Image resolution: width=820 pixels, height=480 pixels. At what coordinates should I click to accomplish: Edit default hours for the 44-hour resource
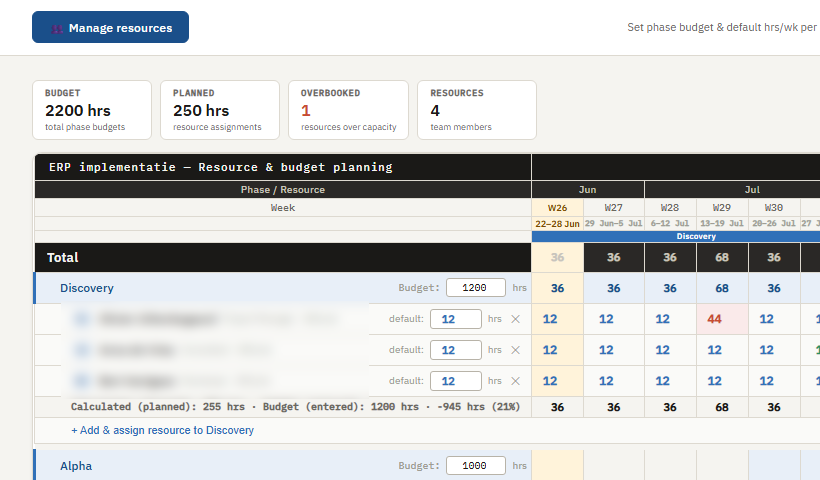click(x=455, y=319)
